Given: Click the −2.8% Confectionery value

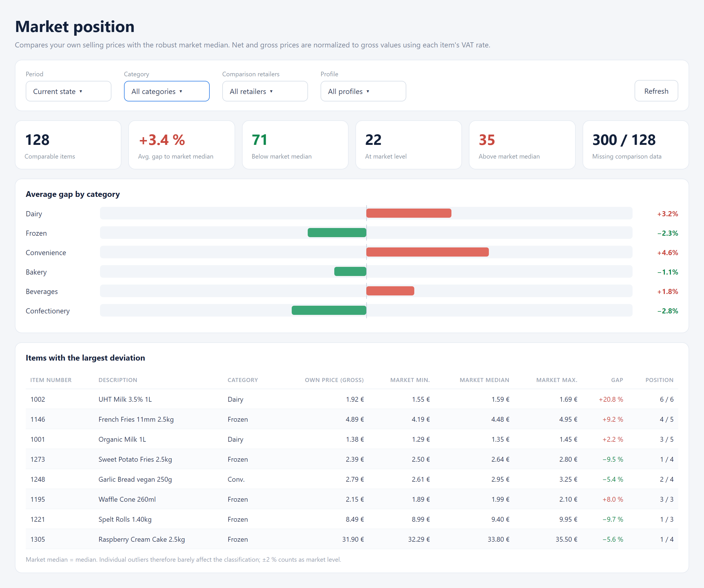Looking at the screenshot, I should (667, 311).
